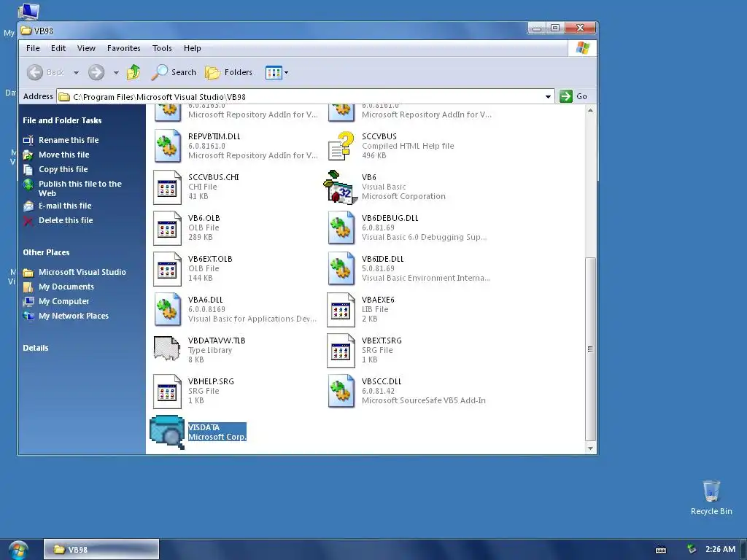Open the Views icon dropdown

click(276, 72)
